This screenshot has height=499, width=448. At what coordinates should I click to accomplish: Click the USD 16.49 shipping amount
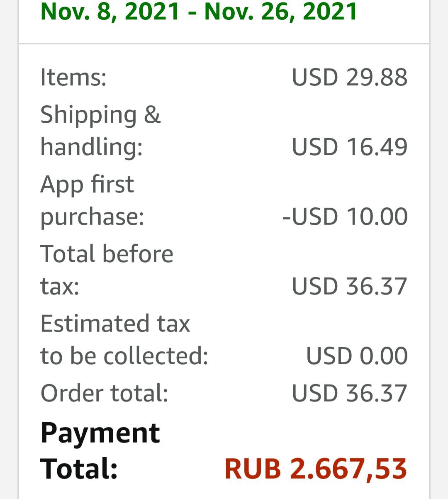pyautogui.click(x=350, y=147)
